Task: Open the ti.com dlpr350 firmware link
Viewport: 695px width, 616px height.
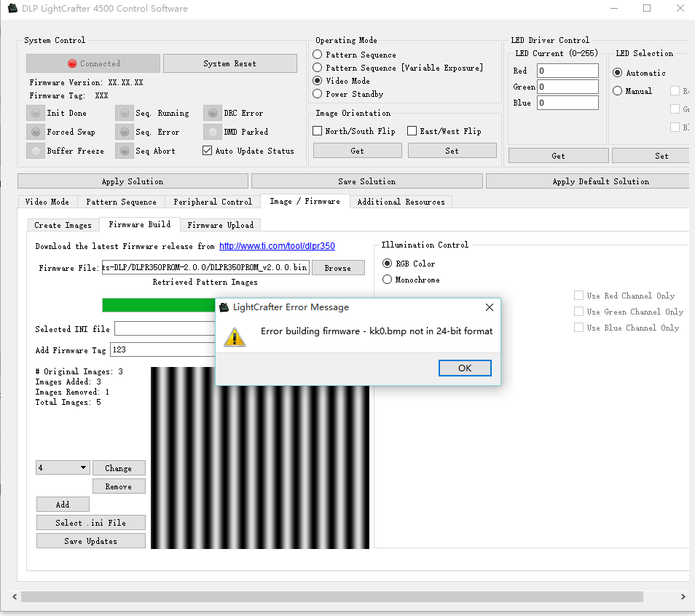Action: pos(277,246)
